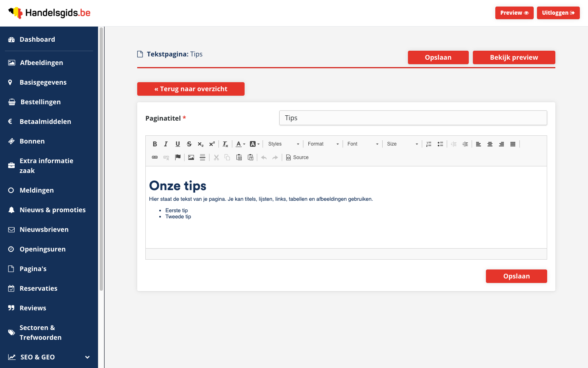Go back via Terug naar overzicht
The width and height of the screenshot is (588, 368).
[191, 89]
